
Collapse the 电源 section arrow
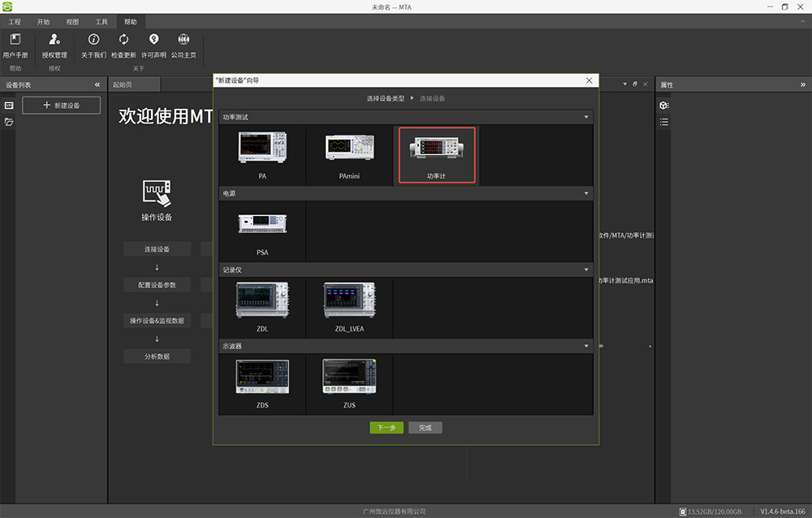pyautogui.click(x=586, y=193)
